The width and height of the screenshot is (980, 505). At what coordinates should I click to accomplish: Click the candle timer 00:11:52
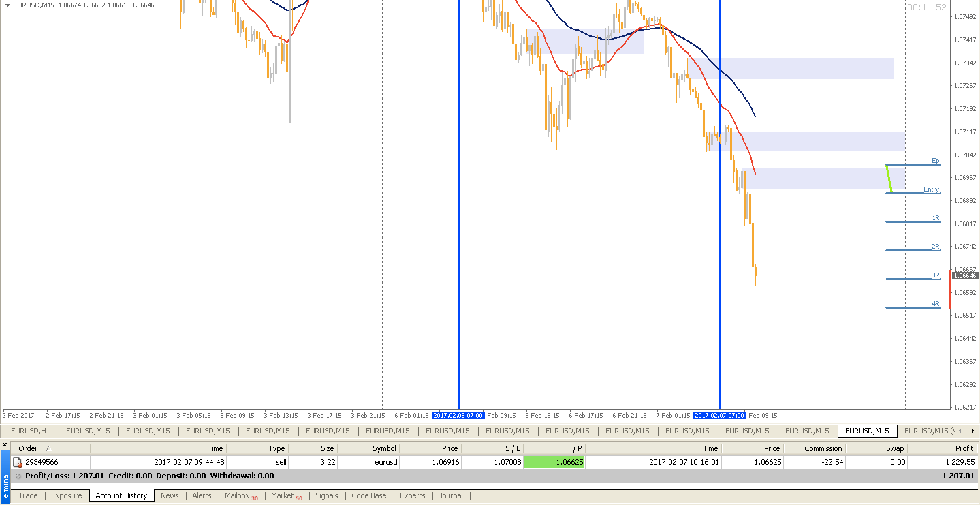(x=927, y=7)
